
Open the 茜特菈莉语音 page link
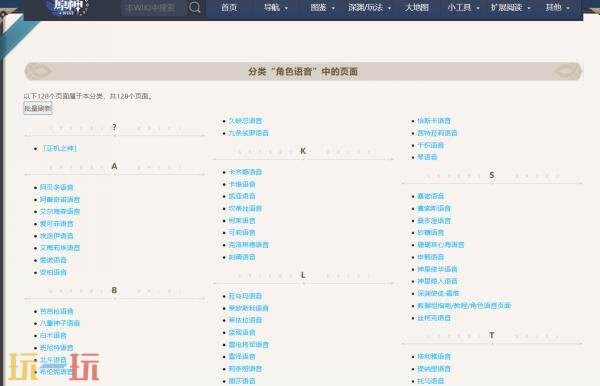[437, 133]
